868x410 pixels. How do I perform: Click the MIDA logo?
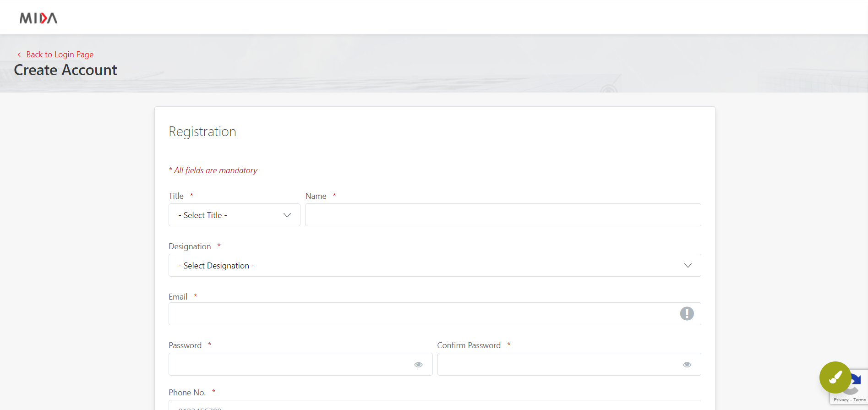(38, 18)
